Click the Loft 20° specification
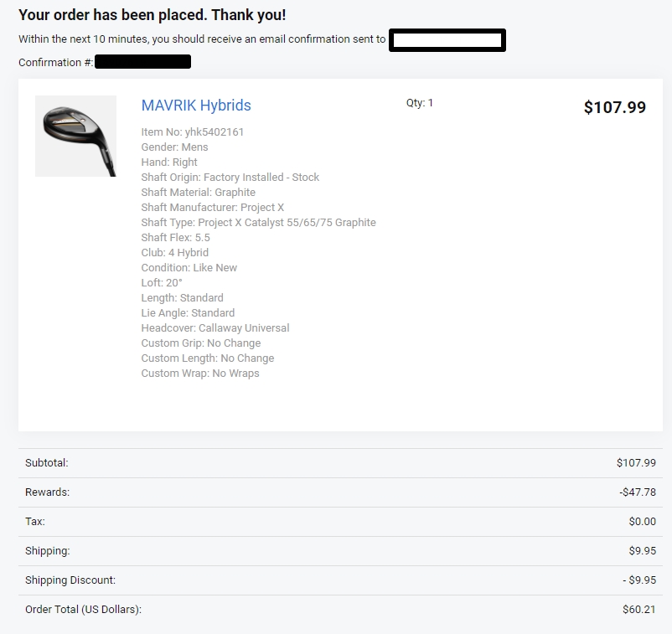 click(162, 283)
